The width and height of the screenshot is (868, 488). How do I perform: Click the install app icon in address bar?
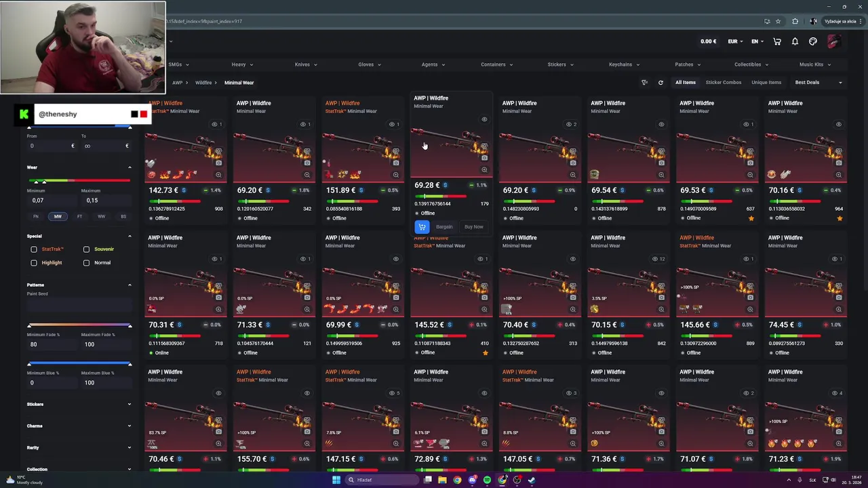pyautogui.click(x=767, y=21)
